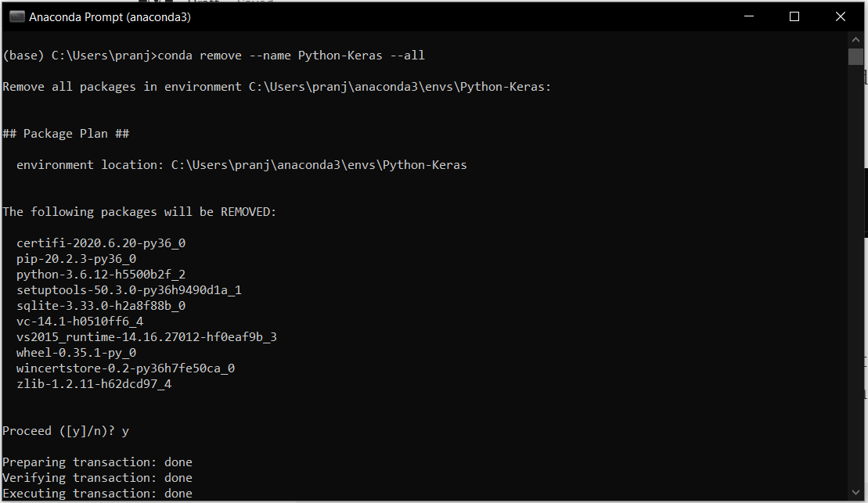
Task: Click the empty scrollbar track below thumb
Action: [855, 274]
